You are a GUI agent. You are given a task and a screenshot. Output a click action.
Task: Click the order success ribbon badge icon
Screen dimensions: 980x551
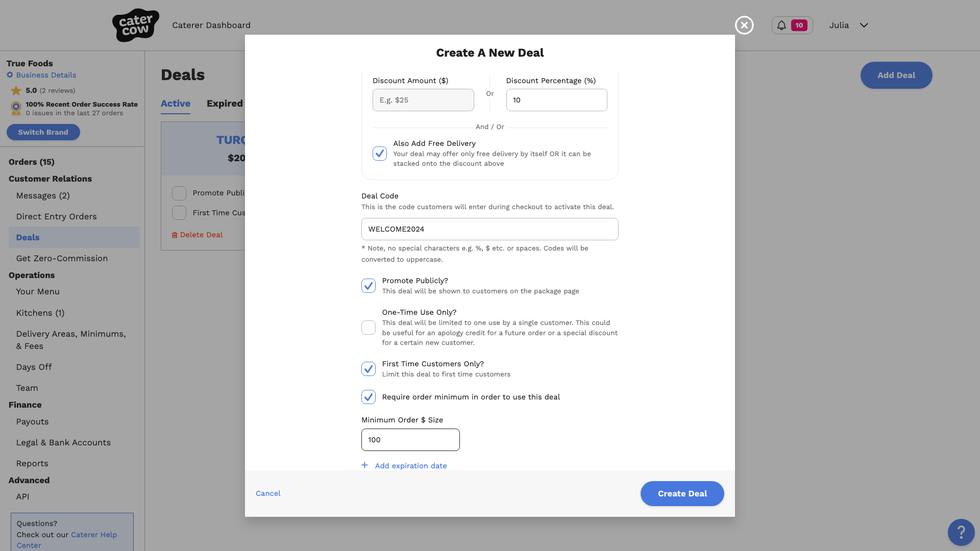16,108
